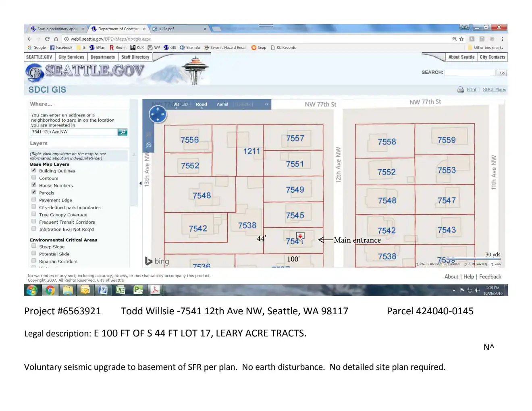Click the address search magnifier button
Image resolution: width=532 pixels, height=411 pixels.
(x=123, y=132)
